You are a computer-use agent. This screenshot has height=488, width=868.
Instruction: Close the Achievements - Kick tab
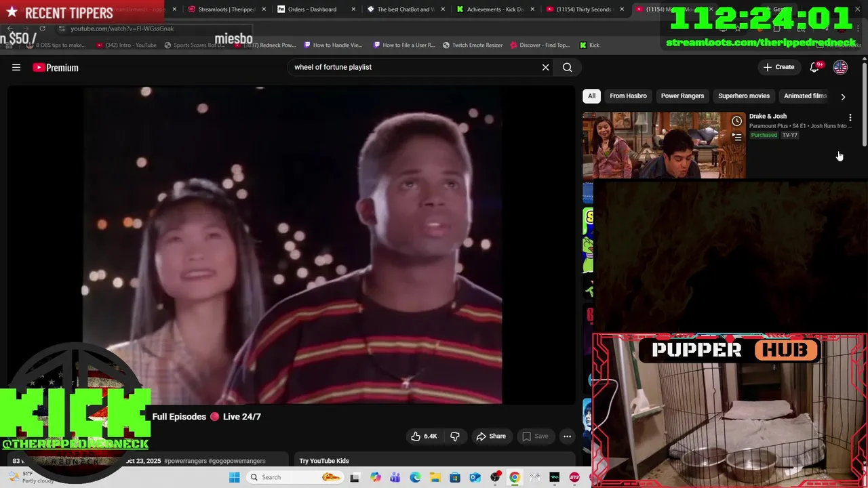tap(532, 9)
